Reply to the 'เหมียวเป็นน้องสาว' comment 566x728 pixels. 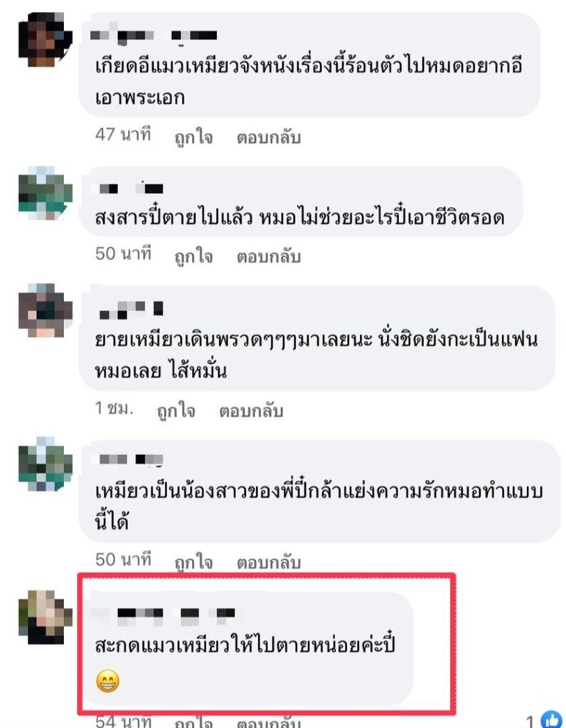(x=269, y=562)
